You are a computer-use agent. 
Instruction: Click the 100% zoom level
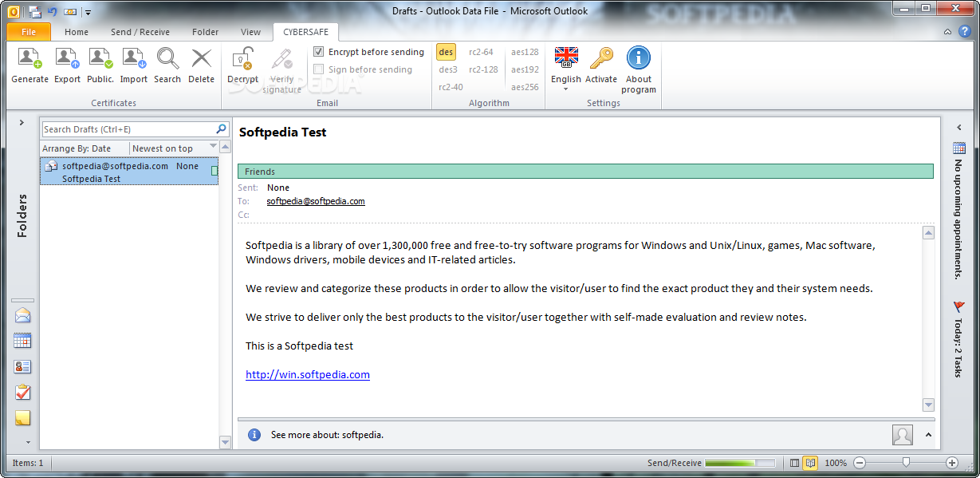pyautogui.click(x=836, y=463)
